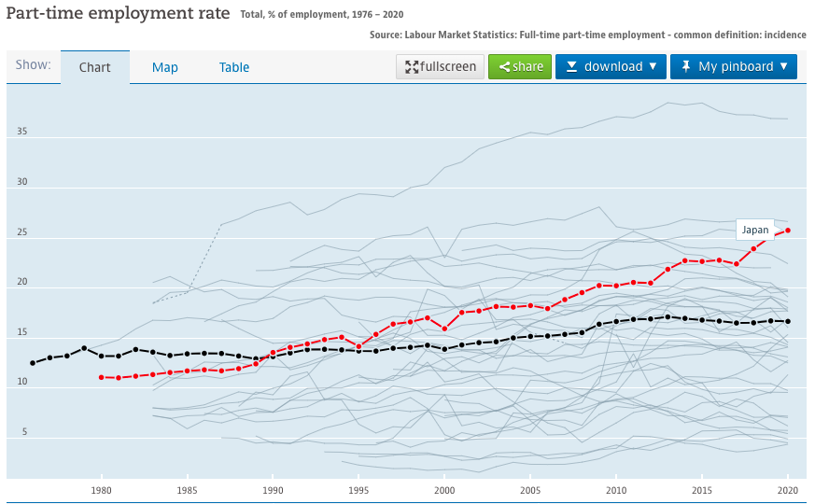Click the Source: Labour Market Statistics text
This screenshot has height=504, width=815.
pyautogui.click(x=588, y=35)
